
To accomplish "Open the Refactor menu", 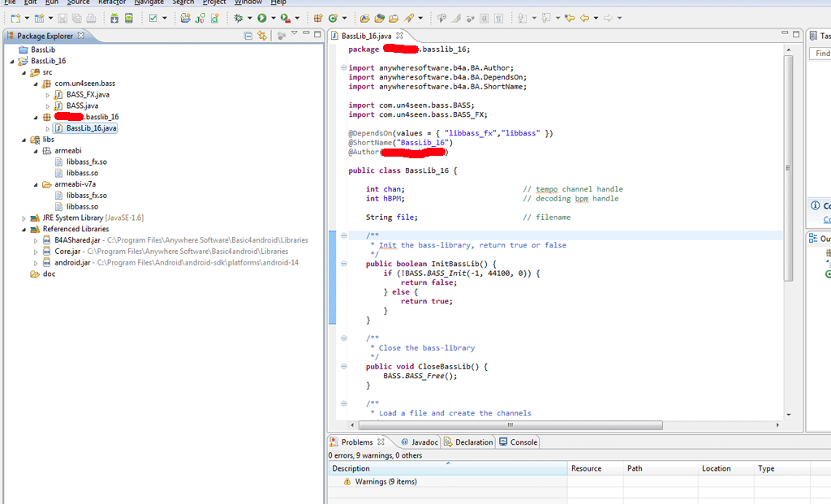I will click(x=112, y=2).
